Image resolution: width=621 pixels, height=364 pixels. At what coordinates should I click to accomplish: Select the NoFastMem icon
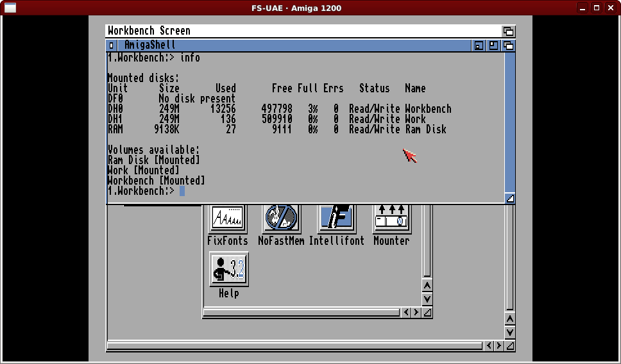click(x=281, y=219)
